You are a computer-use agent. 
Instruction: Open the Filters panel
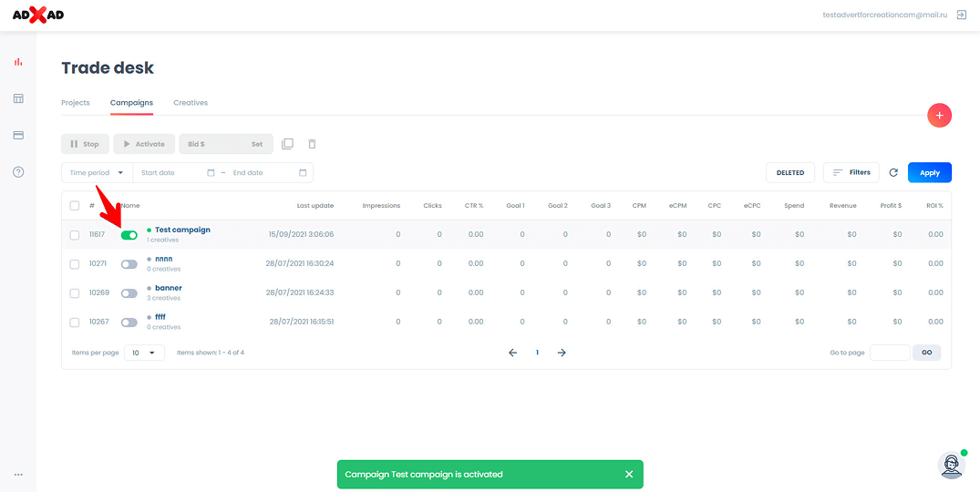click(851, 172)
